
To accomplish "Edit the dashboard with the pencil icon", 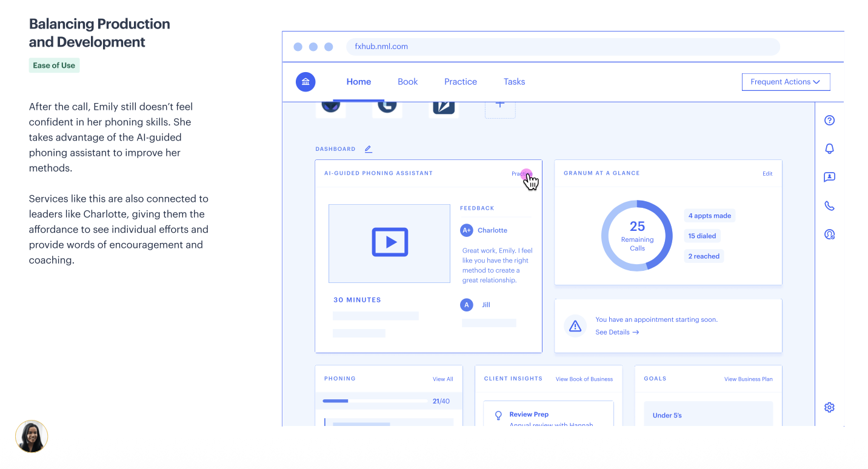I will [368, 148].
